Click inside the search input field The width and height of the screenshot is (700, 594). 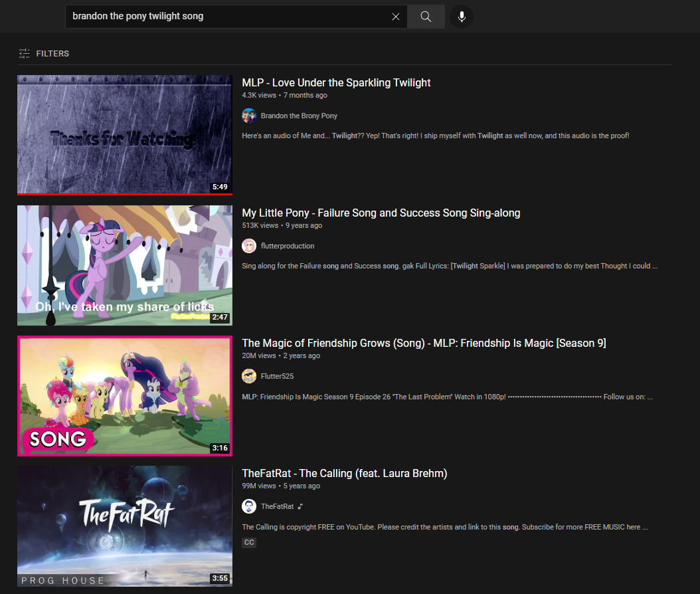click(x=226, y=17)
